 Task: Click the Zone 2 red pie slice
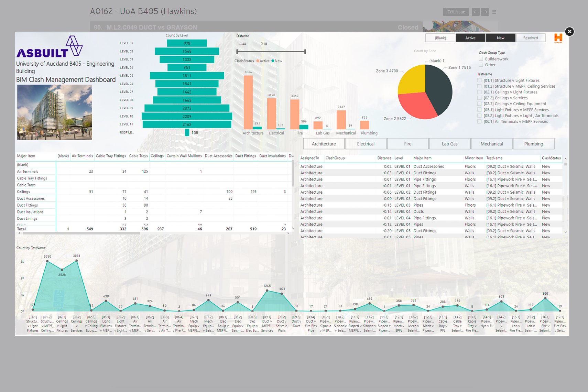pyautogui.click(x=416, y=105)
